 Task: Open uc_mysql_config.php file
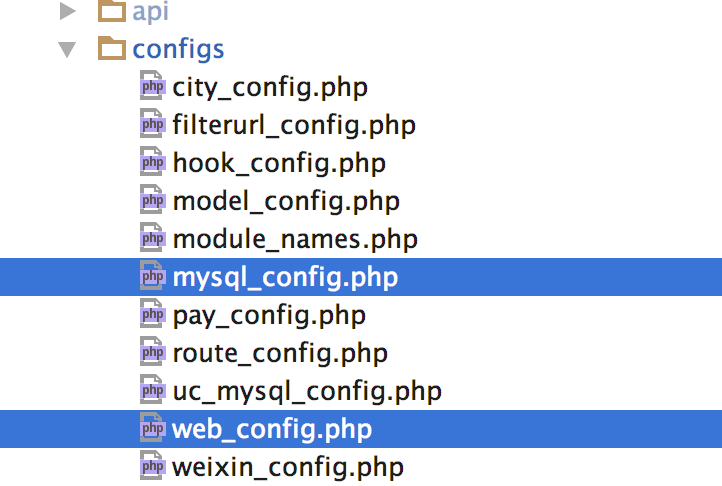pyautogui.click(x=307, y=391)
